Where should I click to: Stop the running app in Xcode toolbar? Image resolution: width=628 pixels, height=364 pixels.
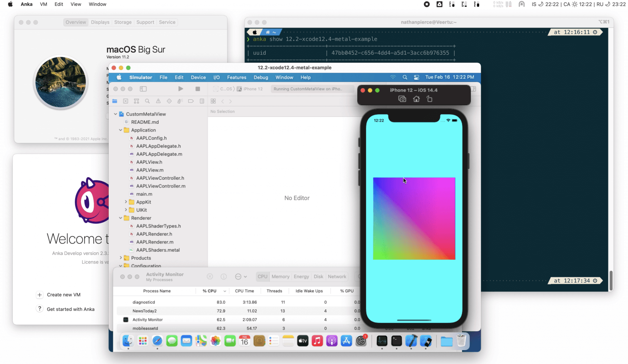click(x=198, y=89)
